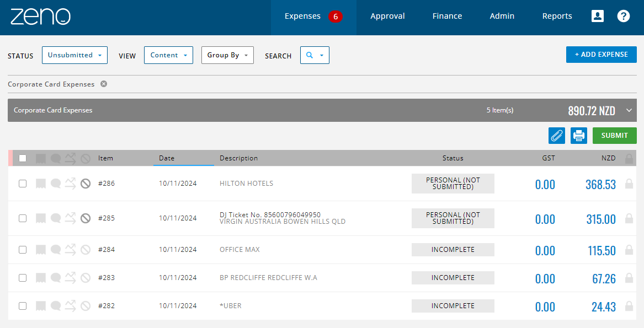
Task: Click the comment bubble for item #284
Action: pyautogui.click(x=56, y=250)
